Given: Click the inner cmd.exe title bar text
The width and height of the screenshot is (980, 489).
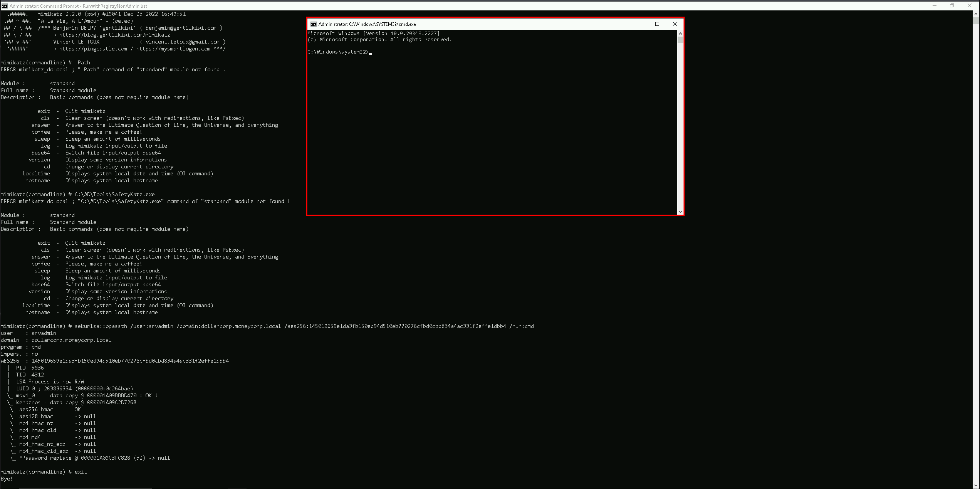Looking at the screenshot, I should tap(367, 24).
